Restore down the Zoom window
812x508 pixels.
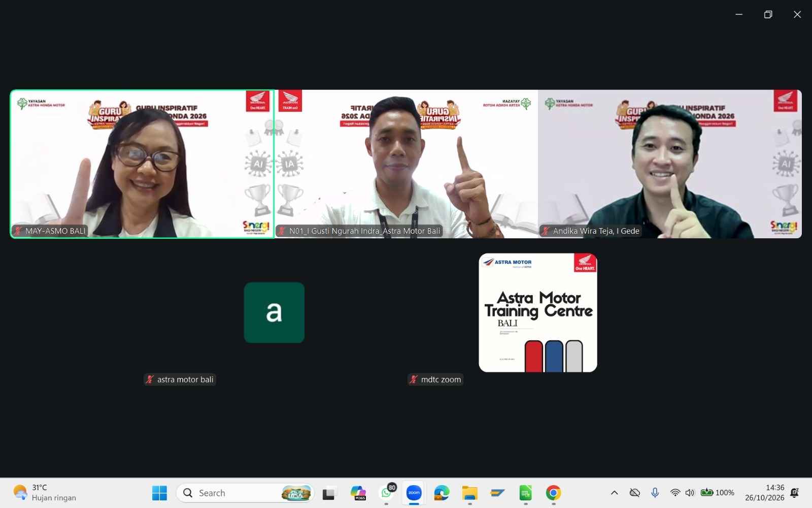pos(768,14)
